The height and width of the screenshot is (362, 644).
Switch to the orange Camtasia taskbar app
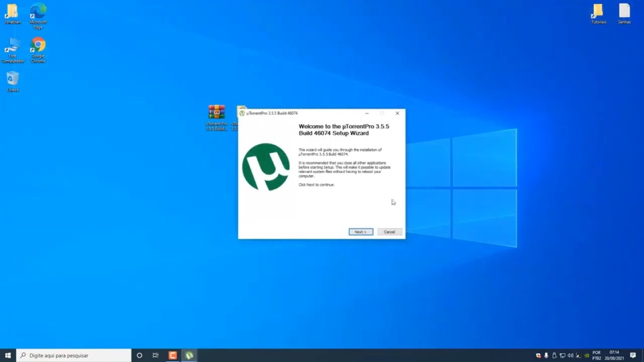click(x=173, y=355)
